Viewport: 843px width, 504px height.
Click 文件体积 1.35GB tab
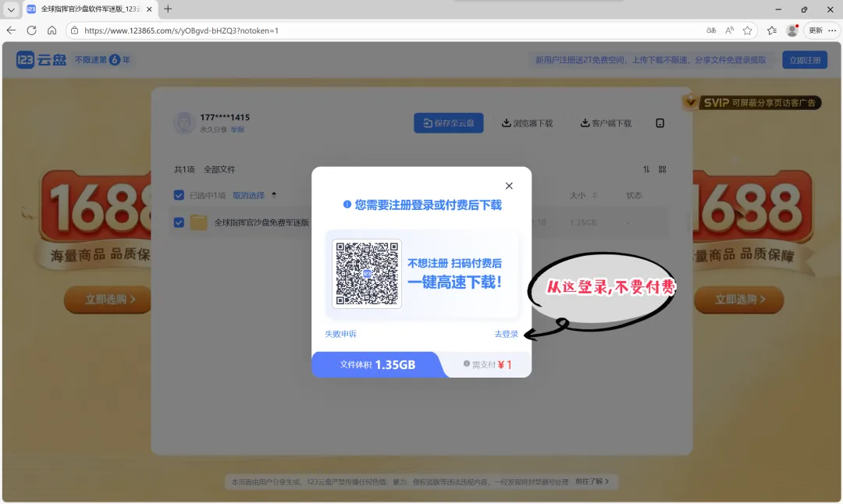(378, 365)
